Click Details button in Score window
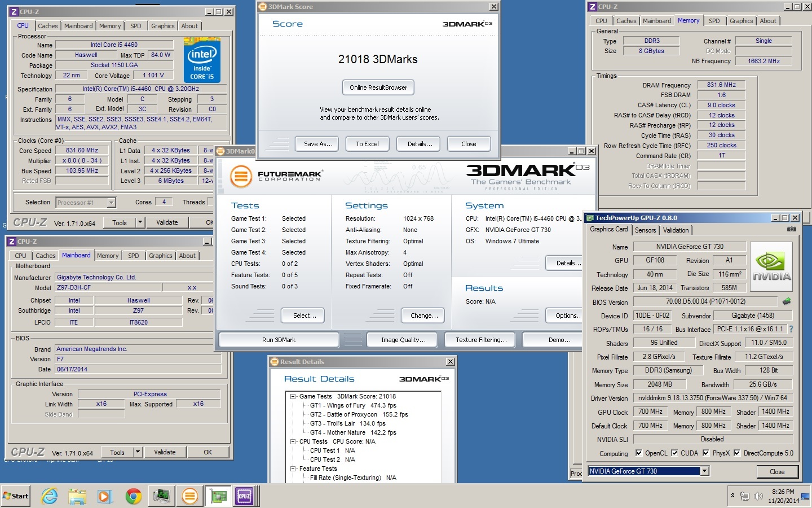Screen dimensions: 812x508 pos(420,144)
